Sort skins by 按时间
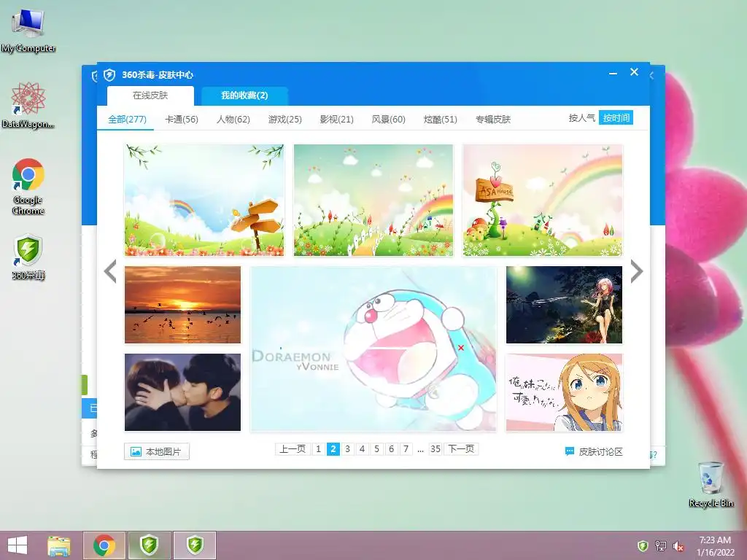This screenshot has width=747, height=560. coord(616,117)
